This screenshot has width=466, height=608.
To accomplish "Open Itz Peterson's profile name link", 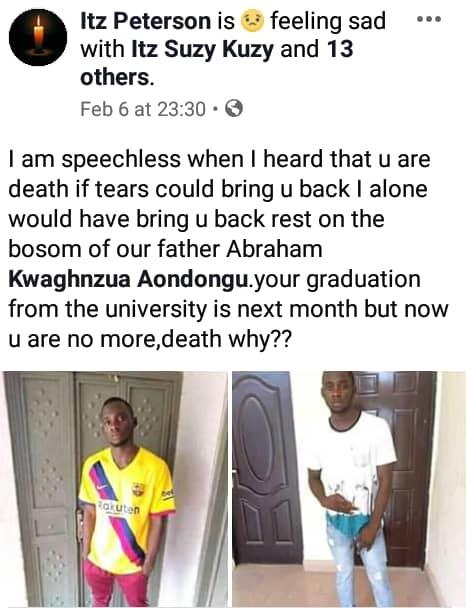I will [146, 21].
